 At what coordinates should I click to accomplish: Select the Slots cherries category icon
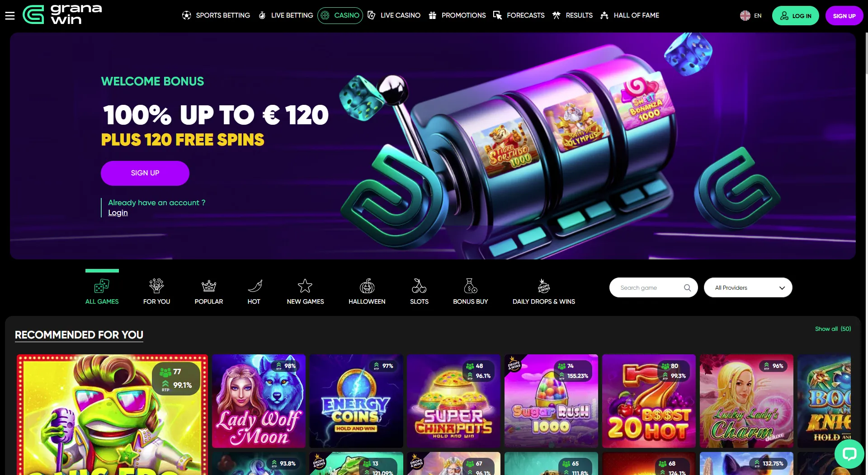coord(419,286)
